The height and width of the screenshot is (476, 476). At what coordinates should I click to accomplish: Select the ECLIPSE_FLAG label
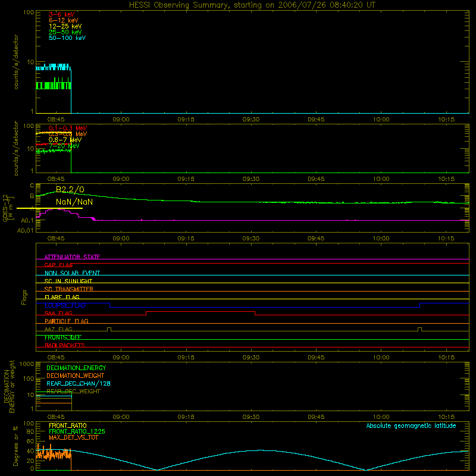coord(65,305)
